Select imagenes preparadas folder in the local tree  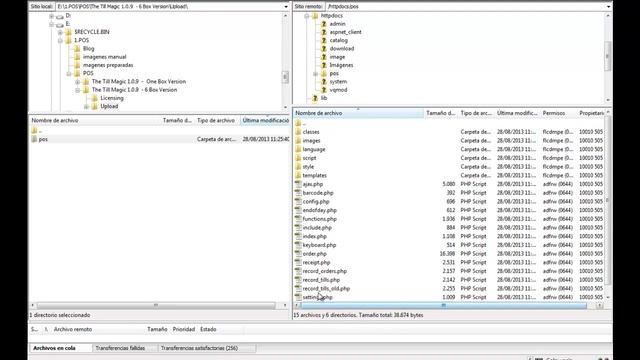[108, 65]
